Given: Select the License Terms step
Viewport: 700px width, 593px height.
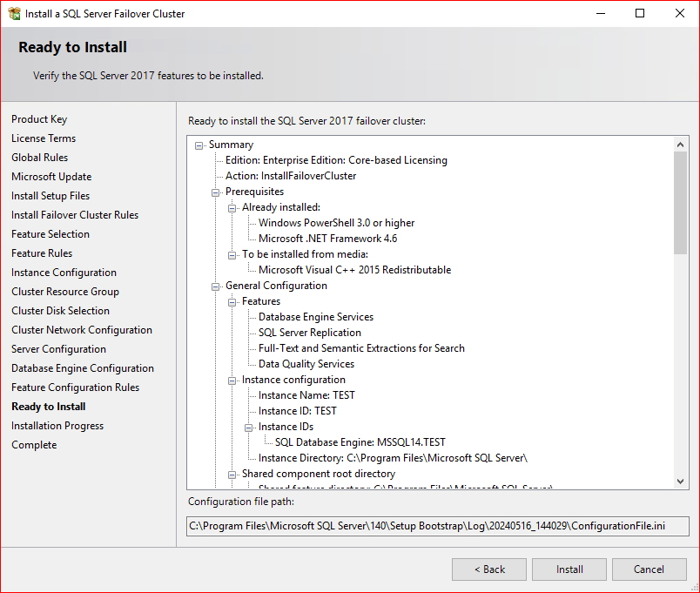Looking at the screenshot, I should point(44,138).
